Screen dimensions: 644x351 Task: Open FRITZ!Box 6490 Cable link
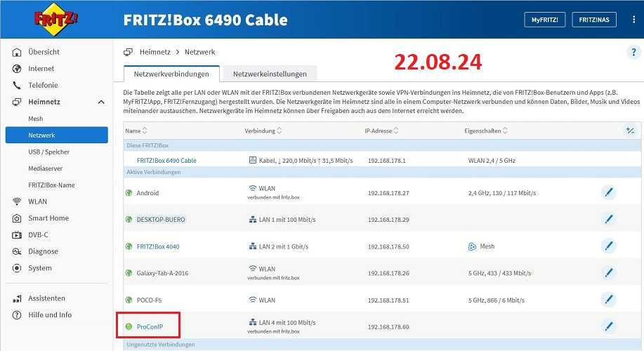(166, 161)
